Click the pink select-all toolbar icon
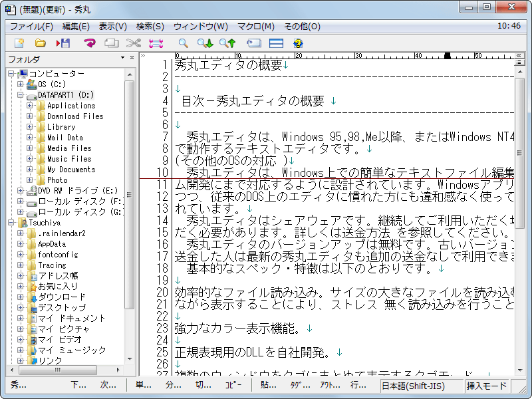532x399 pixels. tap(156, 43)
